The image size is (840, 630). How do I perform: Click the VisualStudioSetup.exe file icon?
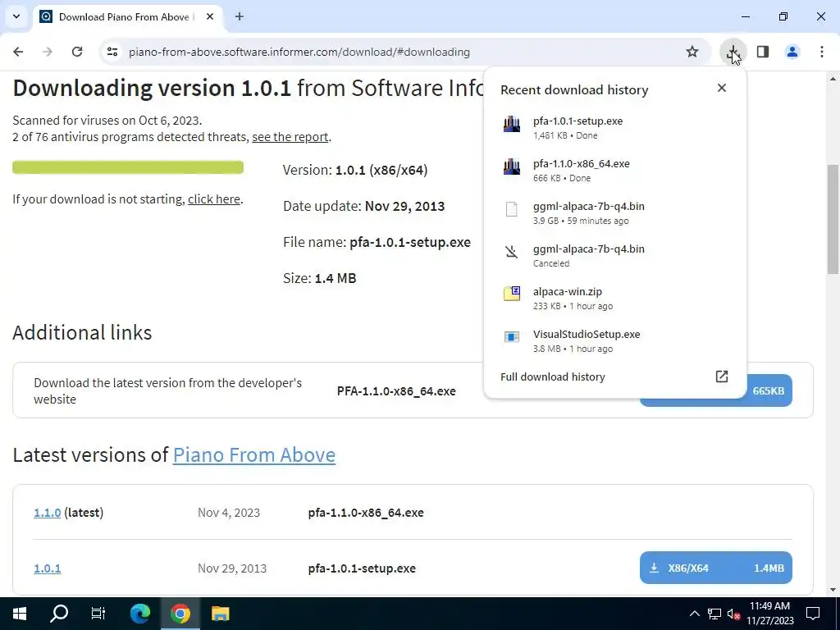pyautogui.click(x=512, y=337)
